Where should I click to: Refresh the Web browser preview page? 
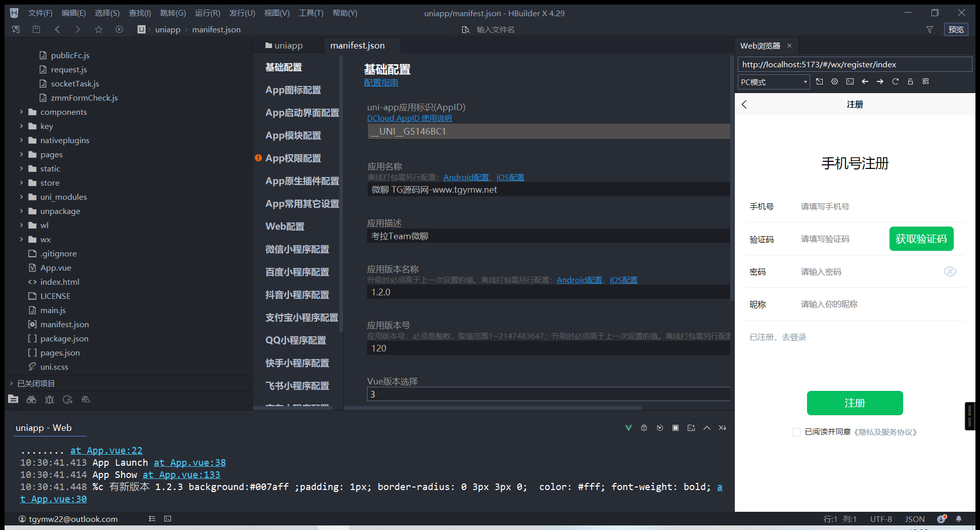tap(895, 81)
